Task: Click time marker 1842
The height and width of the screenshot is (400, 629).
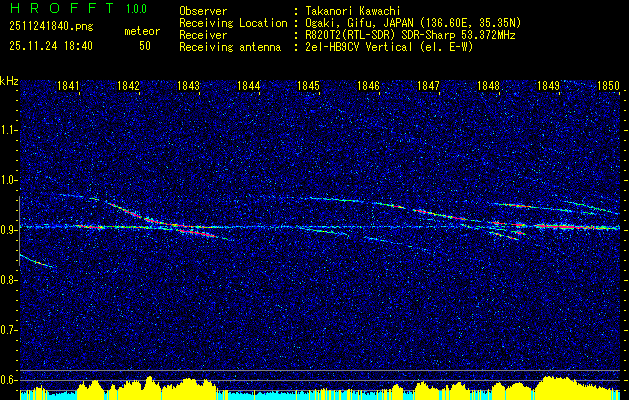Action: click(x=128, y=86)
